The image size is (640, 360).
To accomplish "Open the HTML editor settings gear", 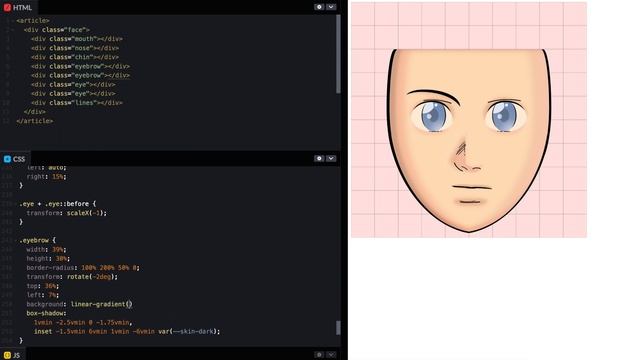I will pos(319,7).
